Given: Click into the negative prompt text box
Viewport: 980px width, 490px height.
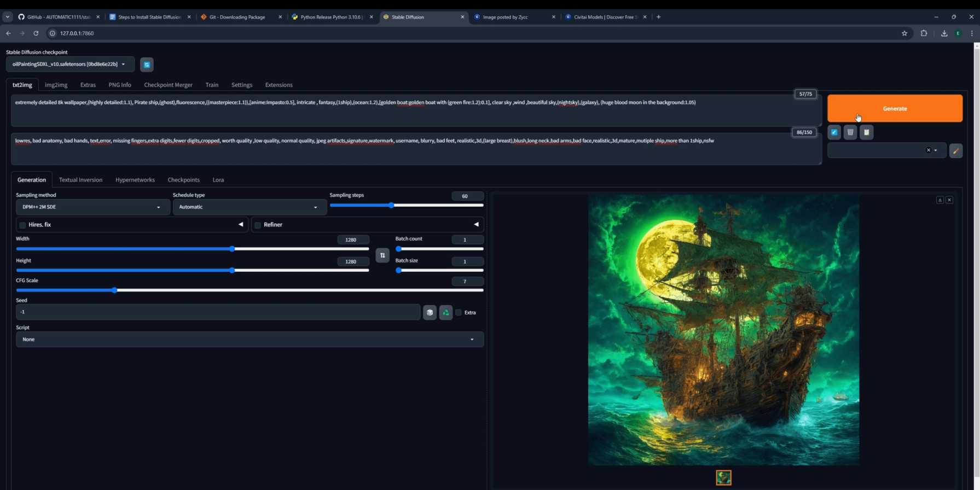Looking at the screenshot, I should tap(416, 149).
